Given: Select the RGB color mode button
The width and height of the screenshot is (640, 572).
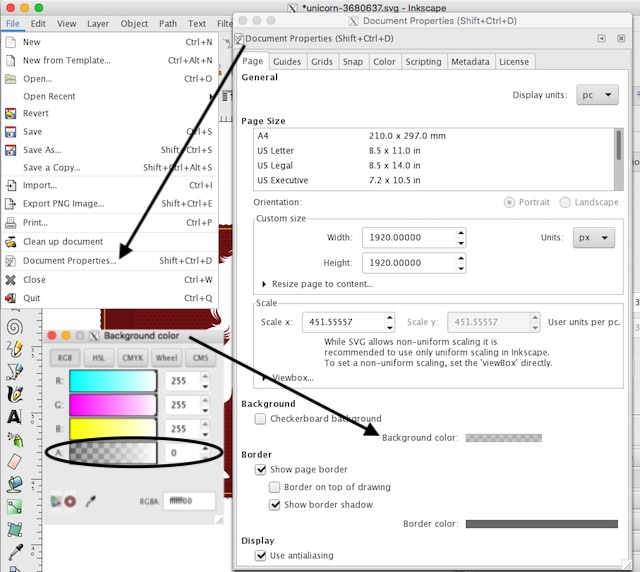Looking at the screenshot, I should pyautogui.click(x=64, y=358).
